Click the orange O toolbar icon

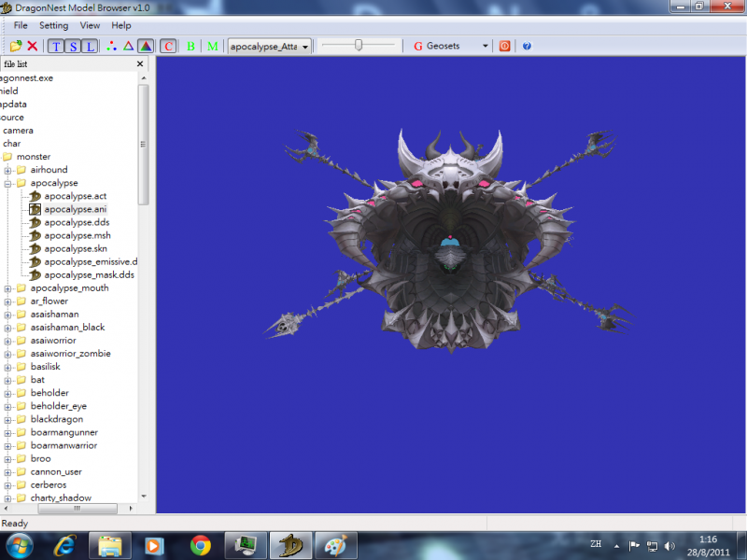pyautogui.click(x=504, y=46)
